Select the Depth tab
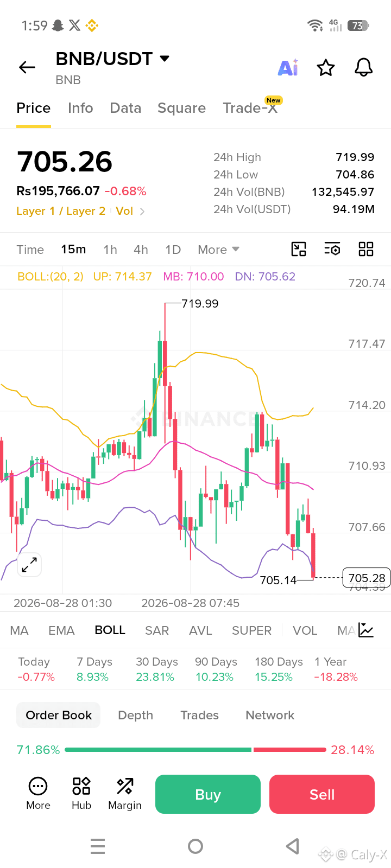The height and width of the screenshot is (868, 391). coord(135,715)
